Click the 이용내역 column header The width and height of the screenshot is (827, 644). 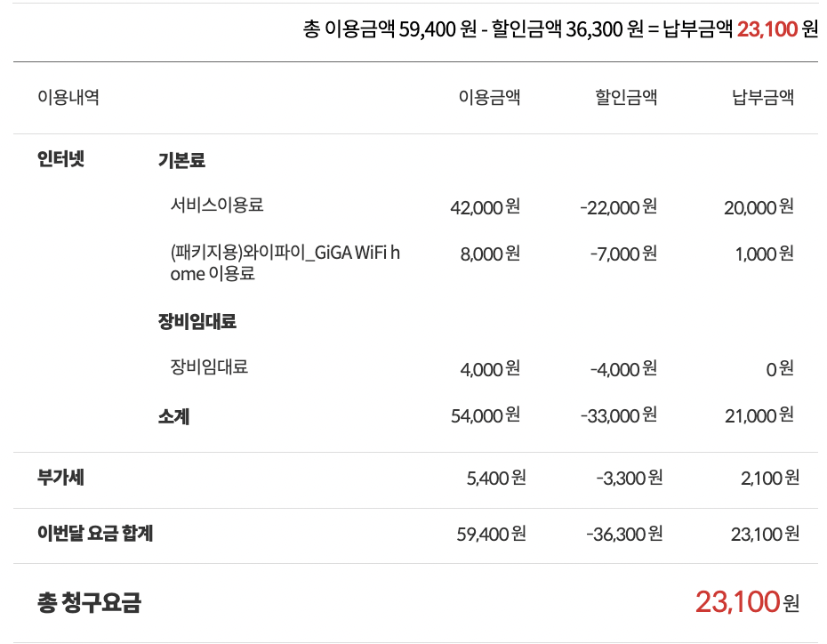coord(68,98)
